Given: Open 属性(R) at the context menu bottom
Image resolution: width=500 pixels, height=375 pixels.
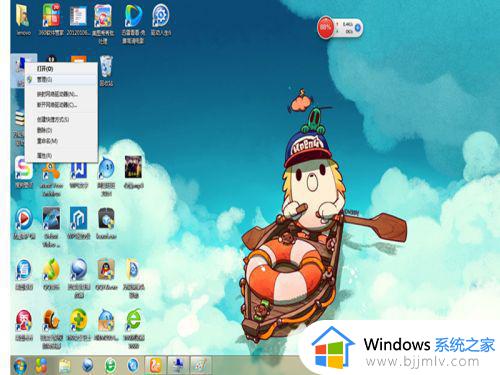Looking at the screenshot, I should coord(61,156).
